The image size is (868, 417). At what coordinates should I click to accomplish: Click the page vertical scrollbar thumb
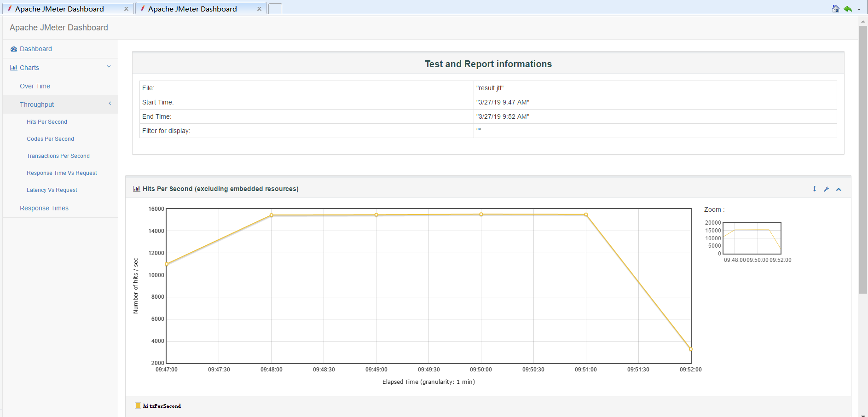click(x=863, y=159)
